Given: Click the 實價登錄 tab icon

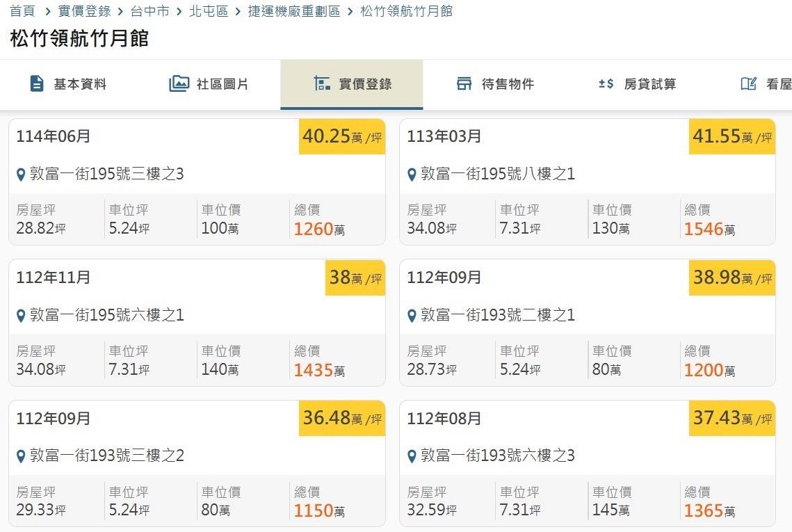Looking at the screenshot, I should pyautogui.click(x=322, y=84).
